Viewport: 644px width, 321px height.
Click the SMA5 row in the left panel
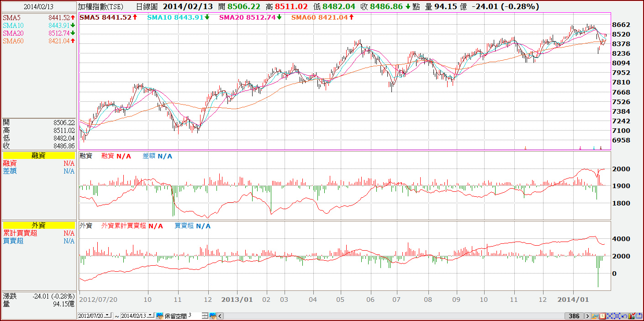38,17
